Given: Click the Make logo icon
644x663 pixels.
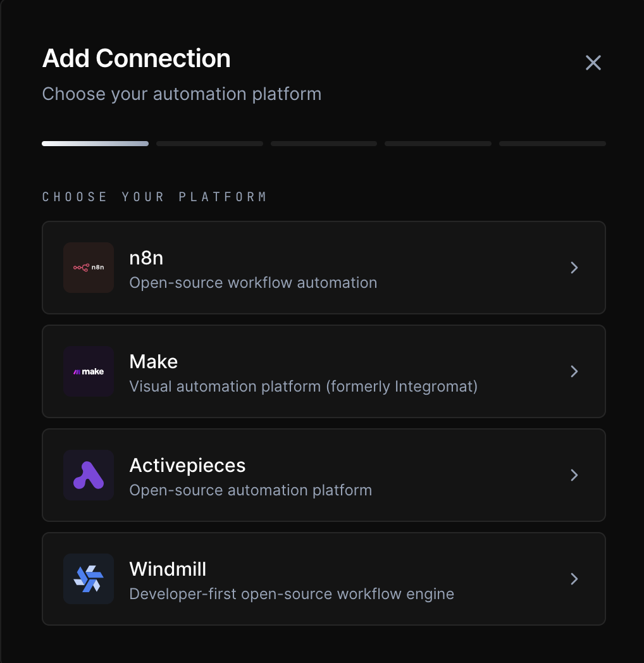Looking at the screenshot, I should click(x=89, y=371).
